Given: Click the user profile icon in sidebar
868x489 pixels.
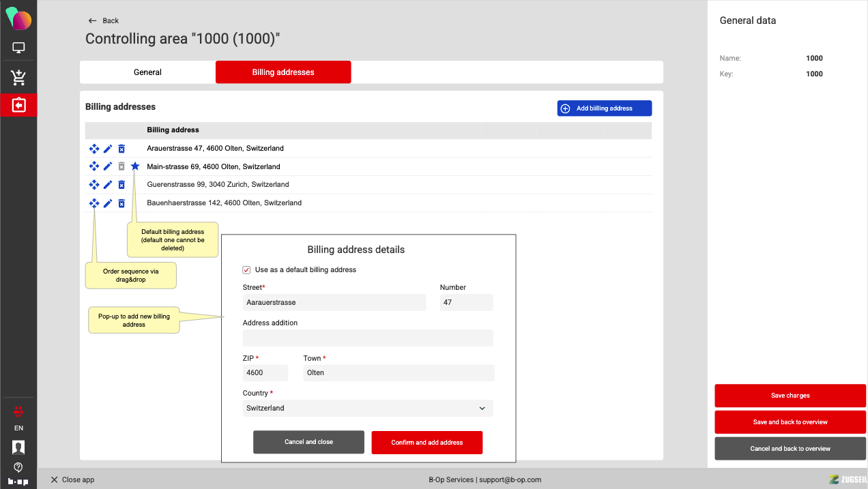Looking at the screenshot, I should tap(18, 447).
